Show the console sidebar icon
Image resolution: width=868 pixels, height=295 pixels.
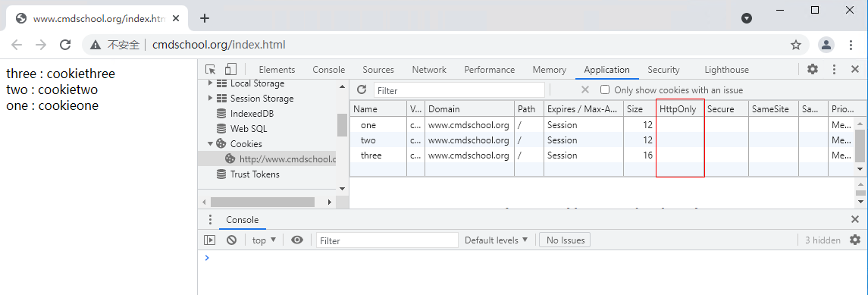tap(209, 240)
